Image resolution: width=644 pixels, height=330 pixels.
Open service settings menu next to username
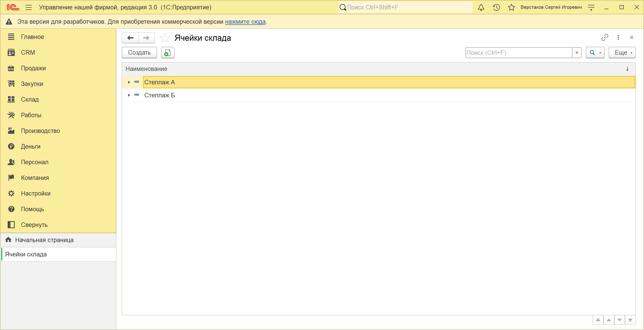(x=591, y=8)
